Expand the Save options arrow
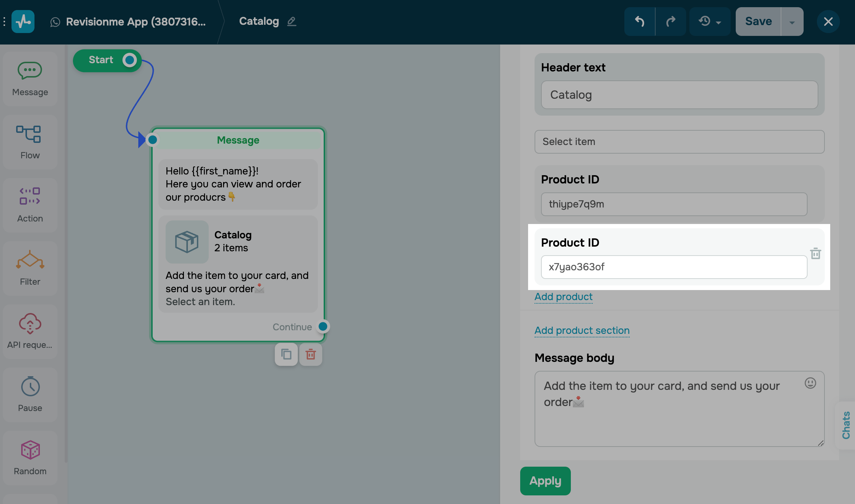Image resolution: width=855 pixels, height=504 pixels. [x=792, y=22]
